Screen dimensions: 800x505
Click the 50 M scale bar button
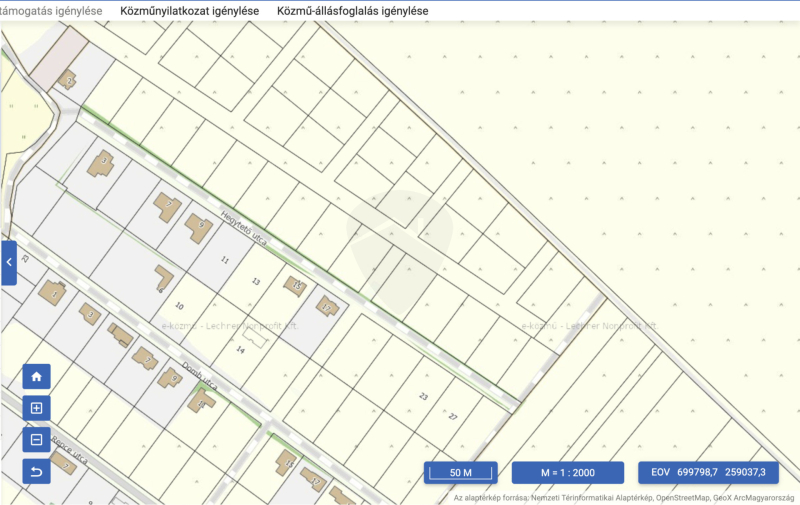click(460, 472)
